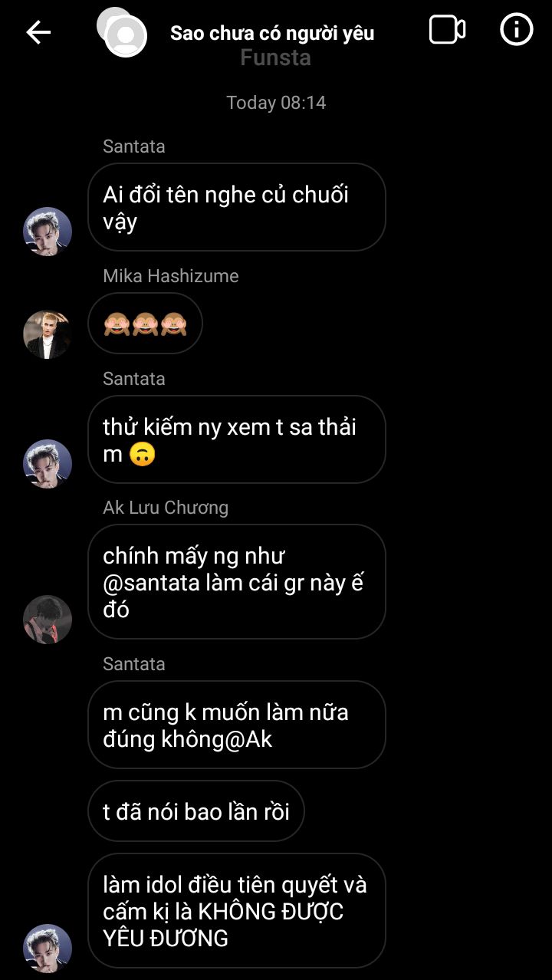The image size is (552, 980).
Task: Tap Santata's avatar beside the 'thử kiếm ny' message
Action: (48, 464)
